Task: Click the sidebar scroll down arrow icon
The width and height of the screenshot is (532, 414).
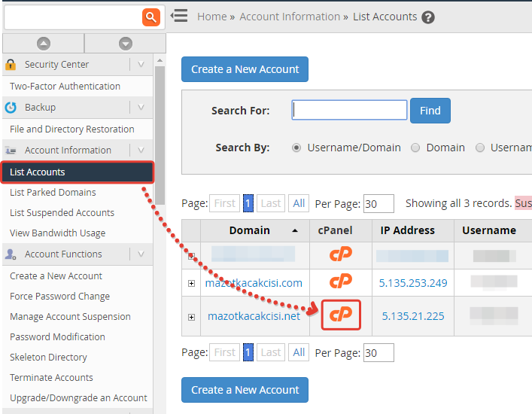Action: coord(126,44)
